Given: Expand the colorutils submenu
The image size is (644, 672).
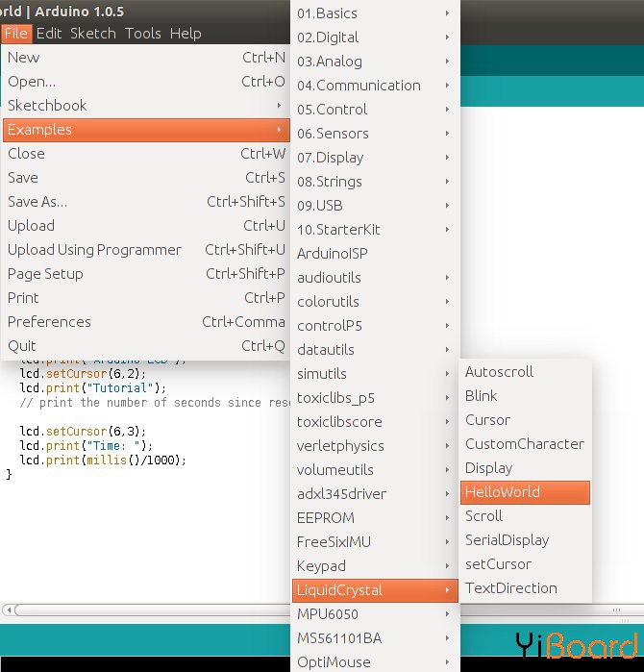Looking at the screenshot, I should point(375,301).
